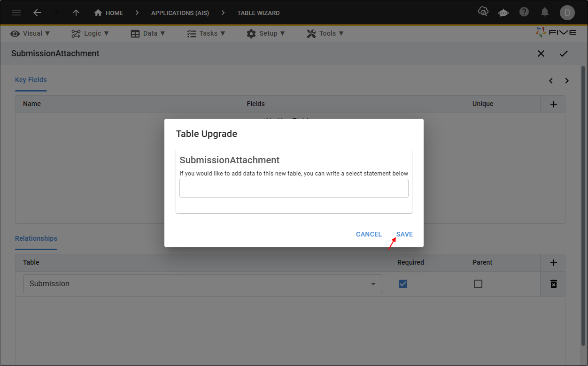Delete the Submission relationship row
Viewport: 588px width, 366px height.
pos(553,284)
